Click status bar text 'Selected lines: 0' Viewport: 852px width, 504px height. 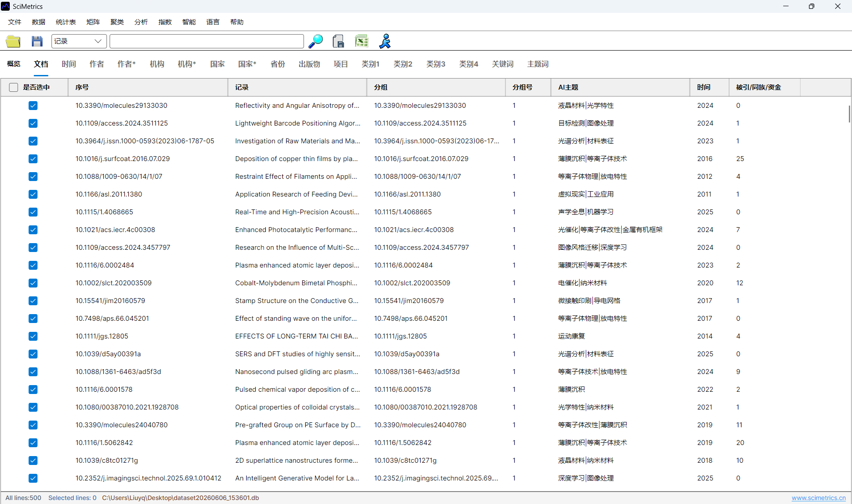[x=72, y=498]
